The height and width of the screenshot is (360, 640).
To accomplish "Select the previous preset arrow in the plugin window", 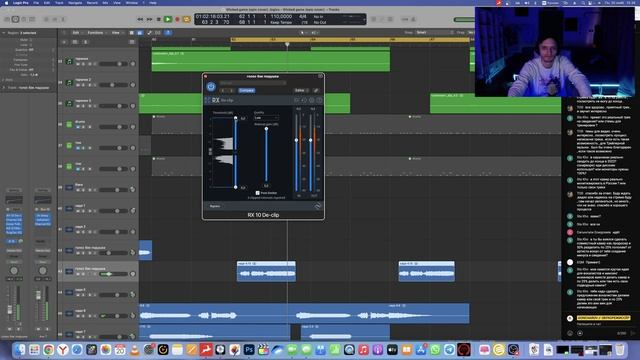I will tap(223, 90).
